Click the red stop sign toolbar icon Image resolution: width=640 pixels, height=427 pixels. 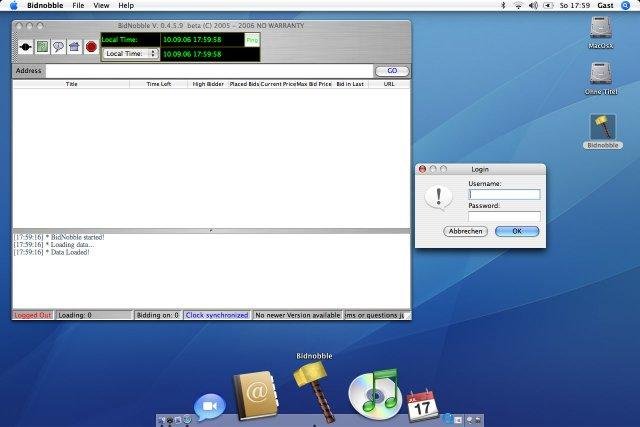91,47
